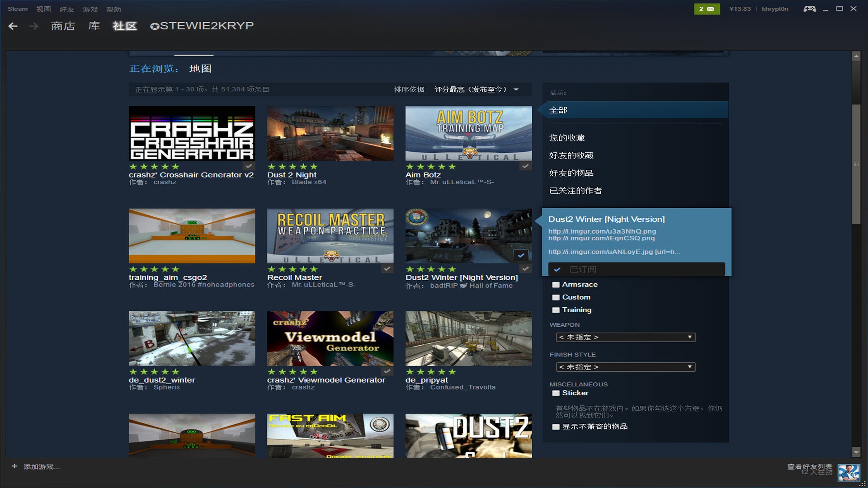Image resolution: width=868 pixels, height=488 pixels.
Task: Click the blue checkmark on Dust2 Winter thumbnail
Action: click(521, 255)
